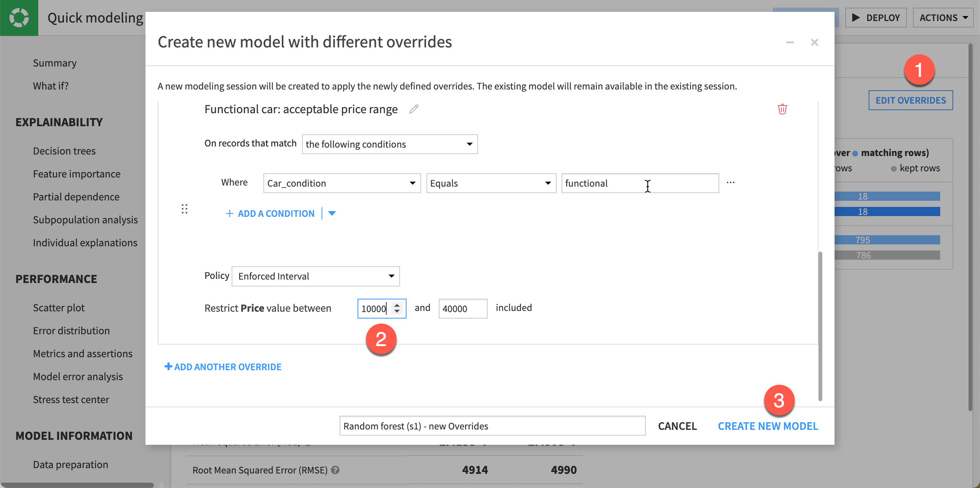Minimize the overrides dialog
980x488 pixels.
(x=791, y=42)
